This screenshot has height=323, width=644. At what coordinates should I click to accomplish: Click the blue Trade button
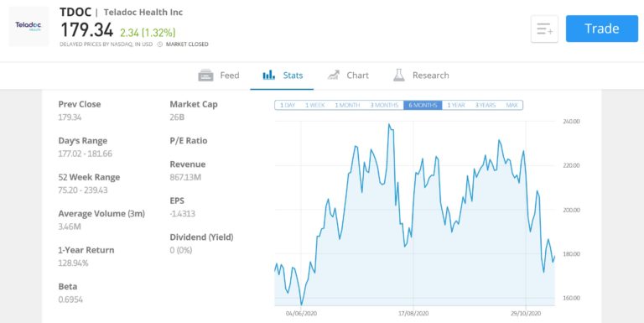pyautogui.click(x=602, y=29)
